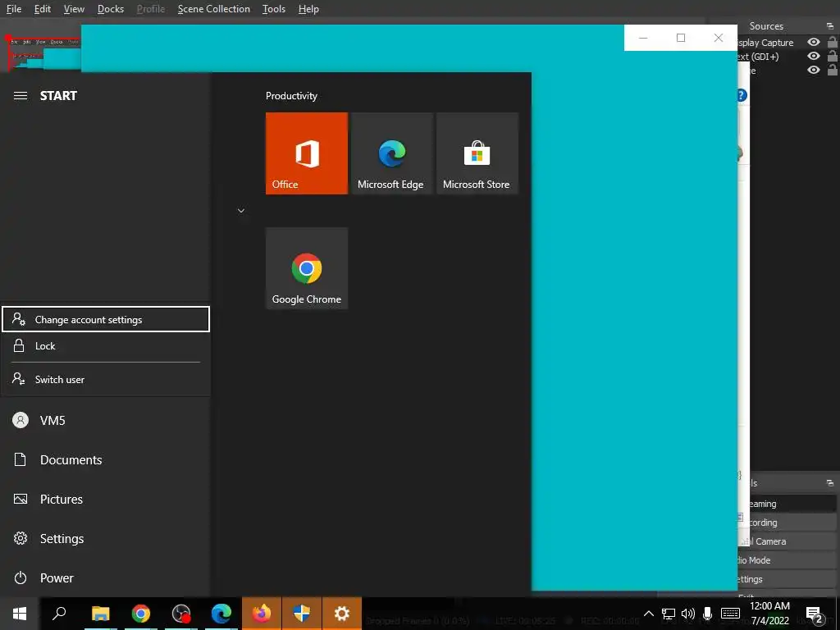Switch to Firefox on the taskbar

point(262,614)
